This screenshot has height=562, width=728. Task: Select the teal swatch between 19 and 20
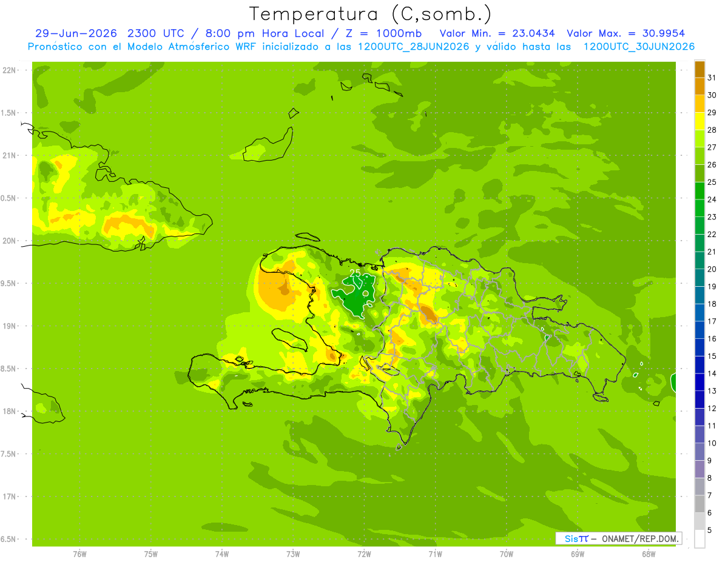point(699,277)
